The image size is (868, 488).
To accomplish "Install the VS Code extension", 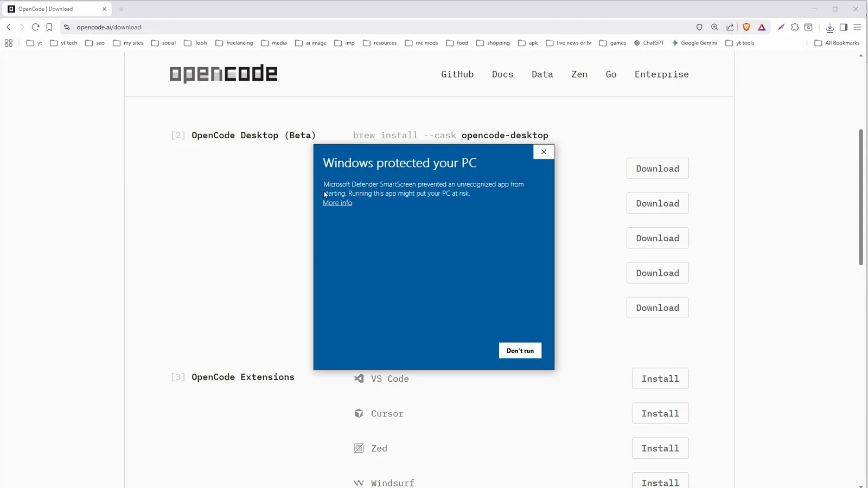I will (660, 378).
